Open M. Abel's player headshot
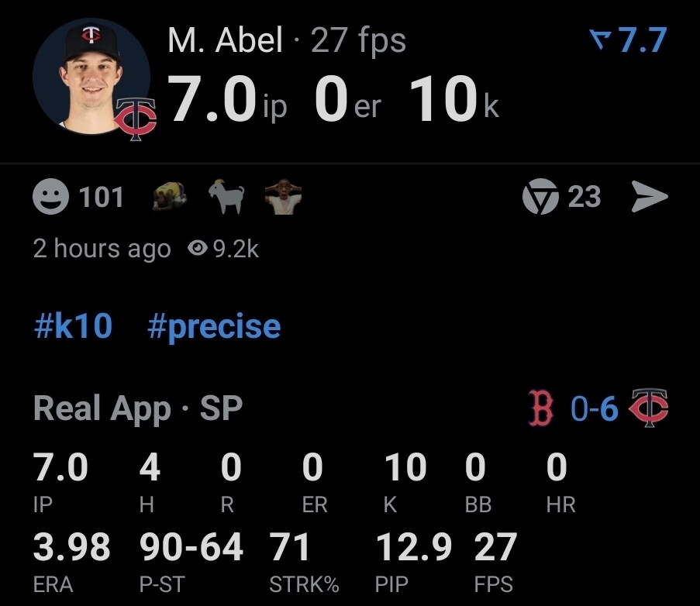 click(x=91, y=76)
